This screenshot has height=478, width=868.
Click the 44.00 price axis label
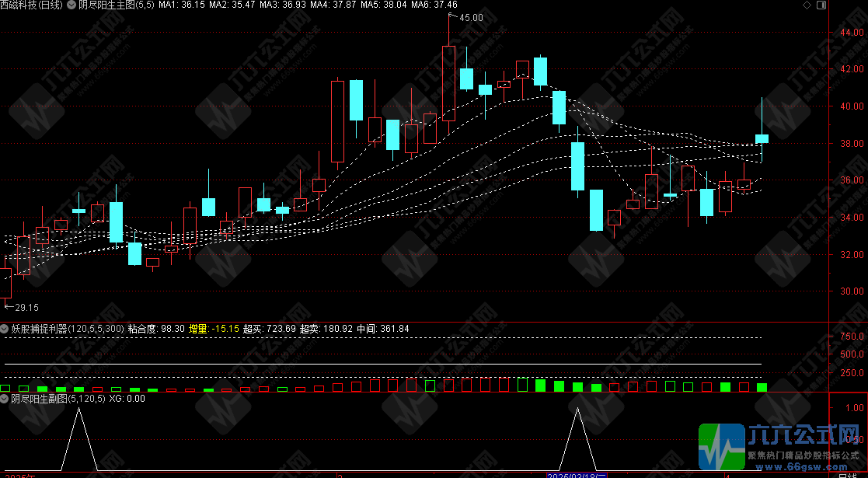[x=850, y=33]
